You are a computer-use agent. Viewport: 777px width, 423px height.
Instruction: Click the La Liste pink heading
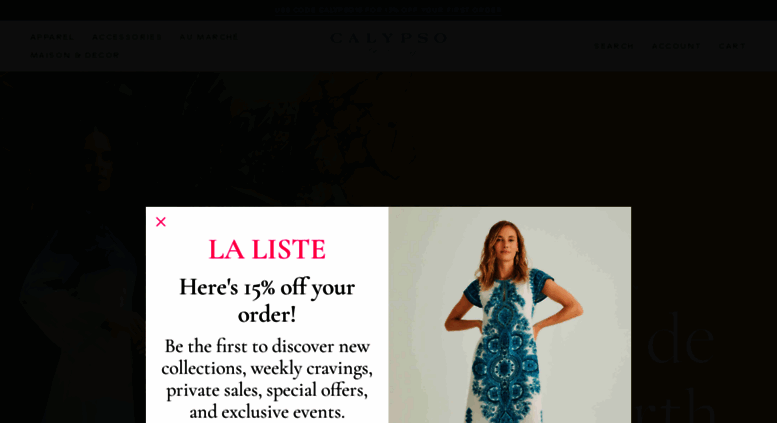[267, 249]
